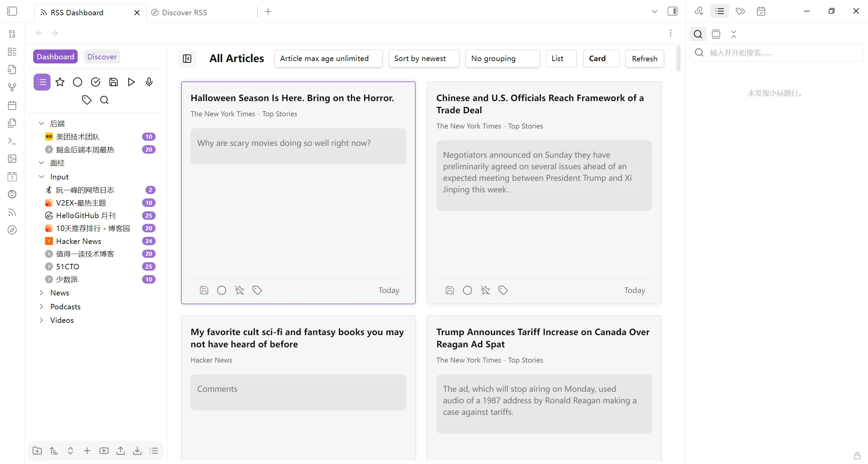Click the starred articles filter icon

60,82
